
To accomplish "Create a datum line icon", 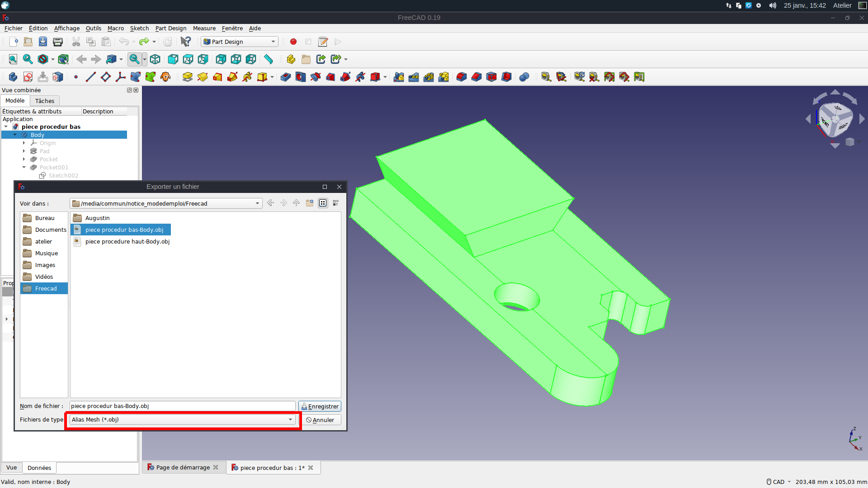I will pyautogui.click(x=90, y=77).
